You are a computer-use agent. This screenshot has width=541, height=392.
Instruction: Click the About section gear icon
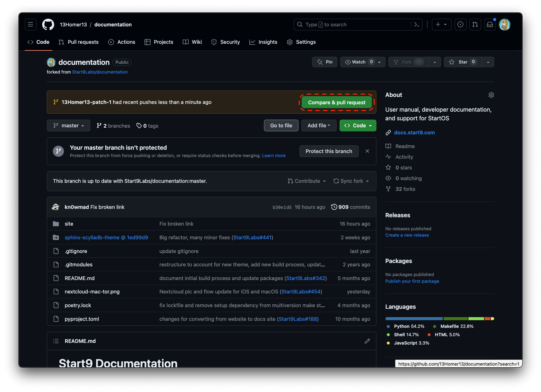click(491, 95)
